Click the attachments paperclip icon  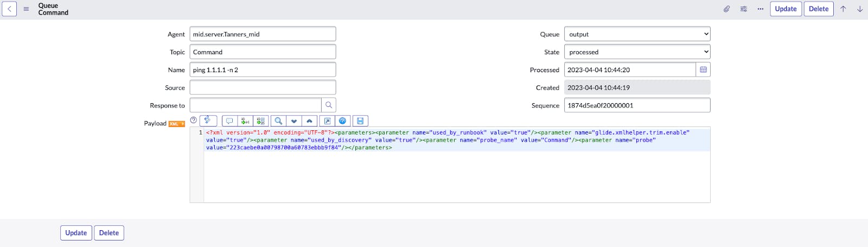(726, 9)
